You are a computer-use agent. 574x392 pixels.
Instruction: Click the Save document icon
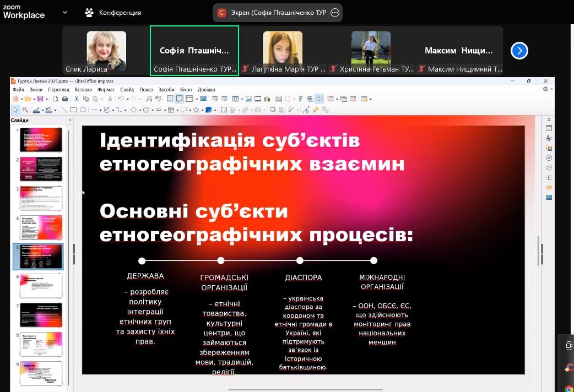click(x=40, y=99)
